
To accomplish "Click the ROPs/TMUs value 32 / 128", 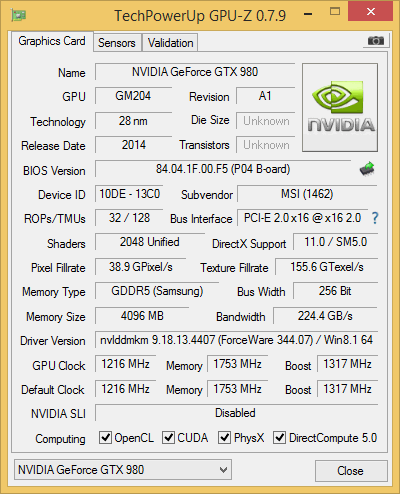I will pos(129,218).
